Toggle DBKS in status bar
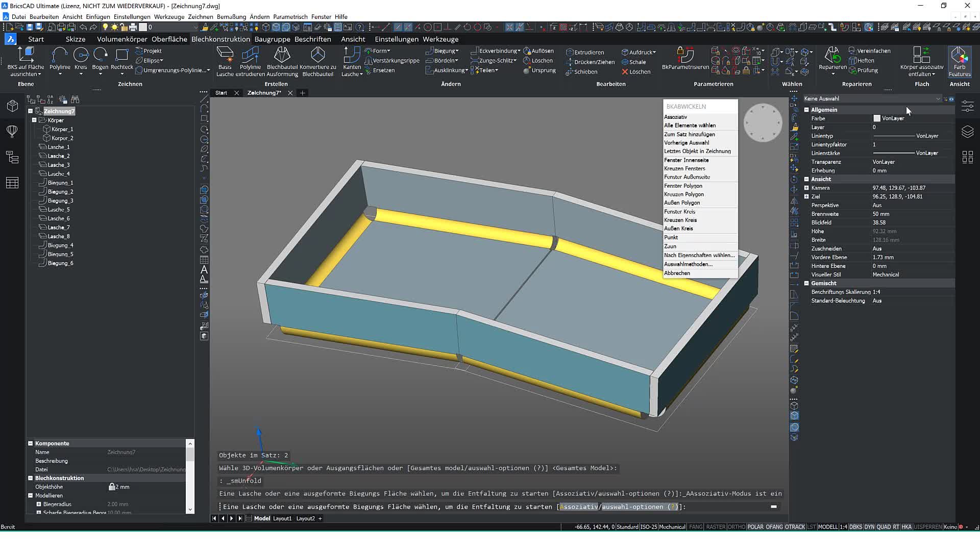The image size is (980, 551). point(856,527)
